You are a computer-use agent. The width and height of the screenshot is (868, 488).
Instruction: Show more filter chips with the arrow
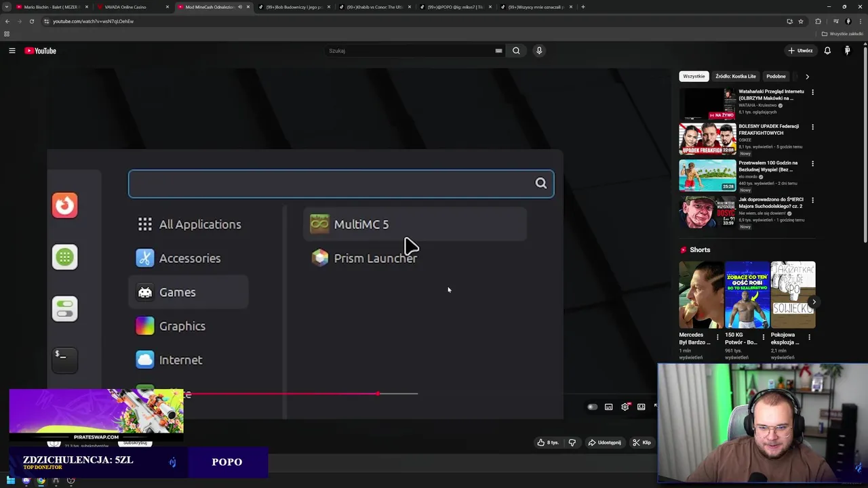pos(807,77)
